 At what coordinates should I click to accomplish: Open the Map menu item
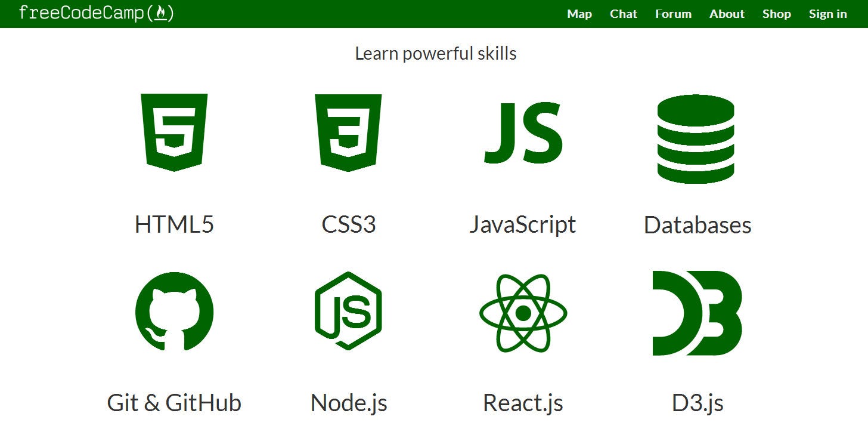pos(579,14)
